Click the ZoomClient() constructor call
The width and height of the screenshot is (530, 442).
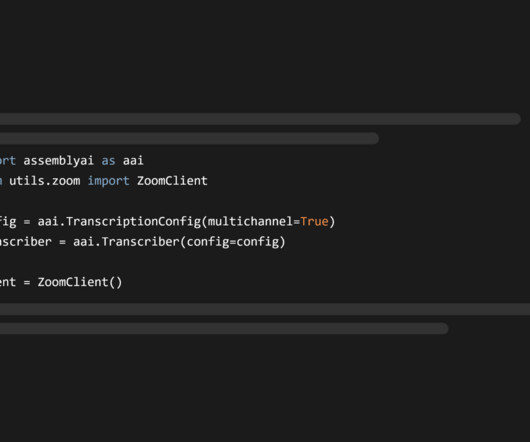(80, 282)
